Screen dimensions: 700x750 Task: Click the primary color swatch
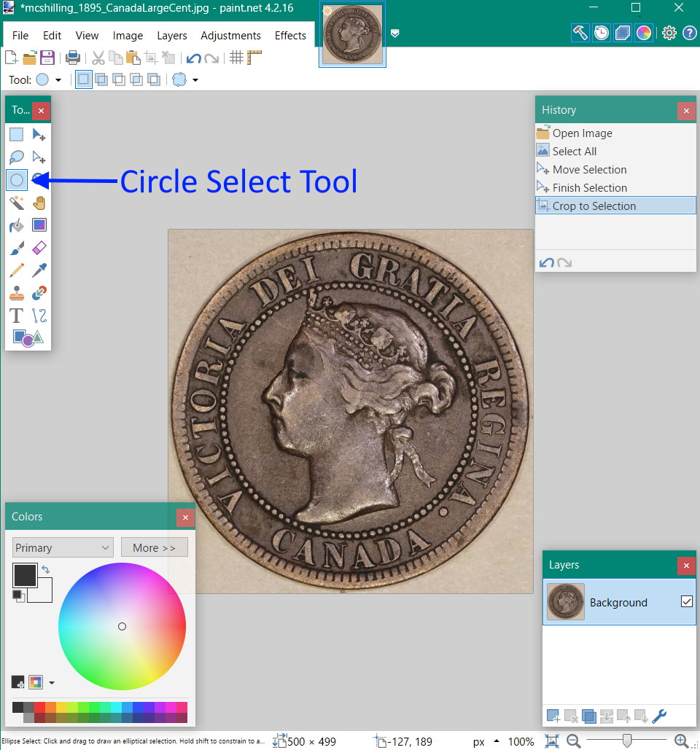(x=25, y=575)
